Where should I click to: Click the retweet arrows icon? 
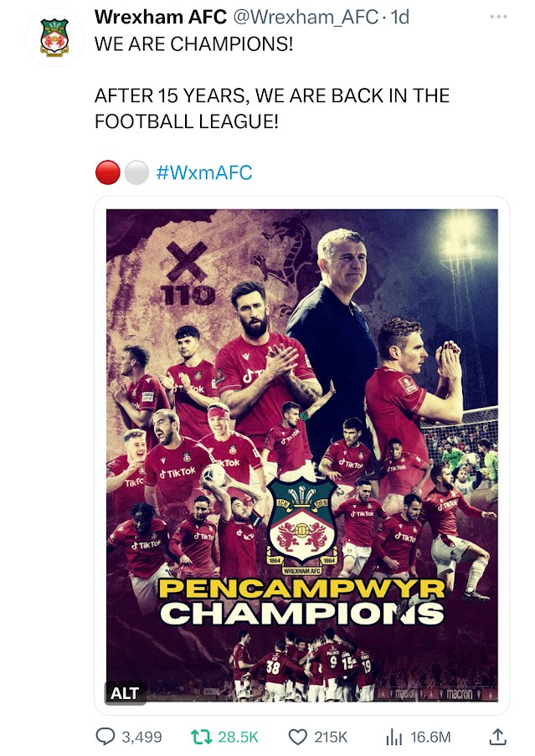point(202,737)
